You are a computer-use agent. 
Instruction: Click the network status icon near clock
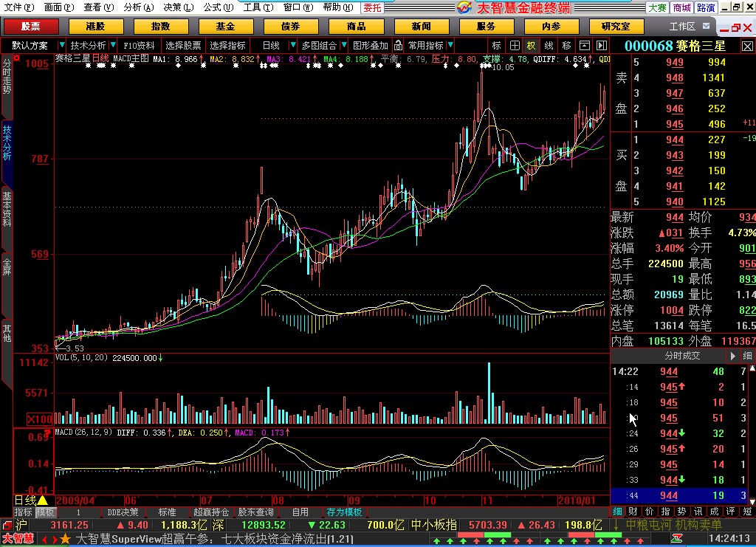click(676, 539)
